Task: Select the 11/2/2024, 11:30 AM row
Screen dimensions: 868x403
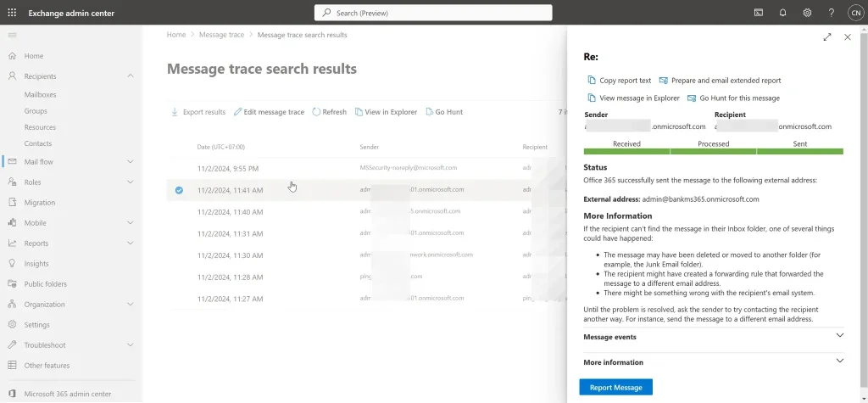Action: pos(366,255)
